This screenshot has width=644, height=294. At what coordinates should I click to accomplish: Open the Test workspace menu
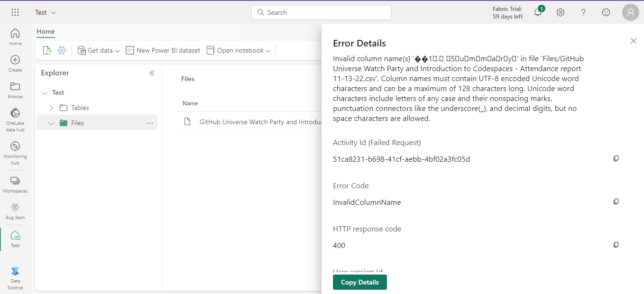[45, 12]
